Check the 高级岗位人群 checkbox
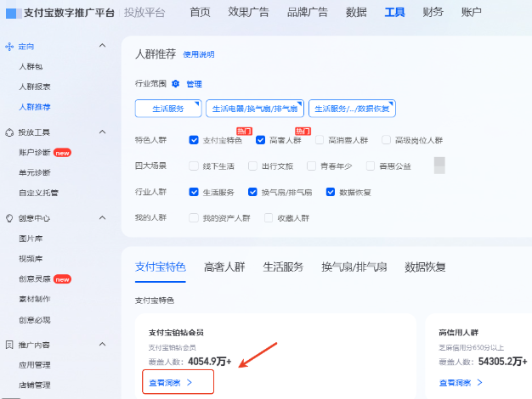This screenshot has width=532, height=399. tap(386, 140)
